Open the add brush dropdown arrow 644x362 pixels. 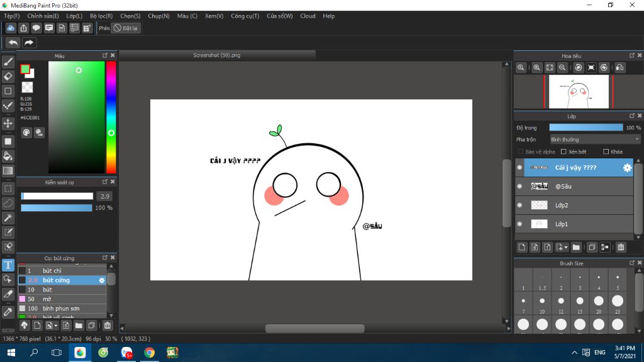pos(56,326)
